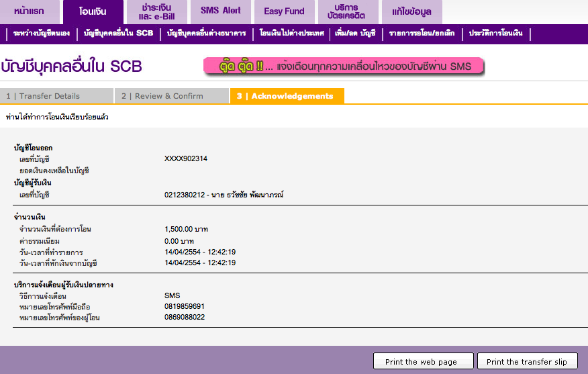This screenshot has width=588, height=374.
Task: Open the ชำระเงิน และ e-Bill tab
Action: pyautogui.click(x=157, y=11)
